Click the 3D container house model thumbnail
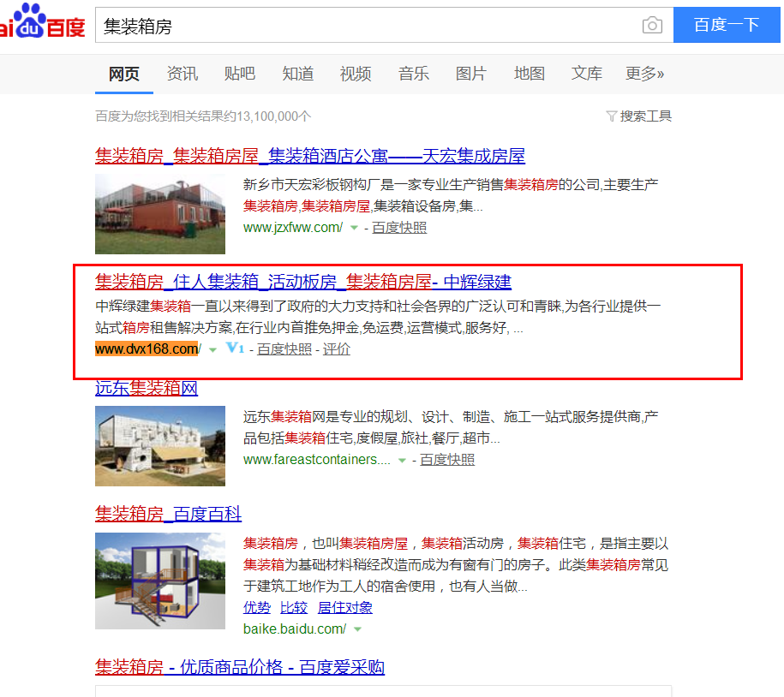The height and width of the screenshot is (697, 784). 160,581
